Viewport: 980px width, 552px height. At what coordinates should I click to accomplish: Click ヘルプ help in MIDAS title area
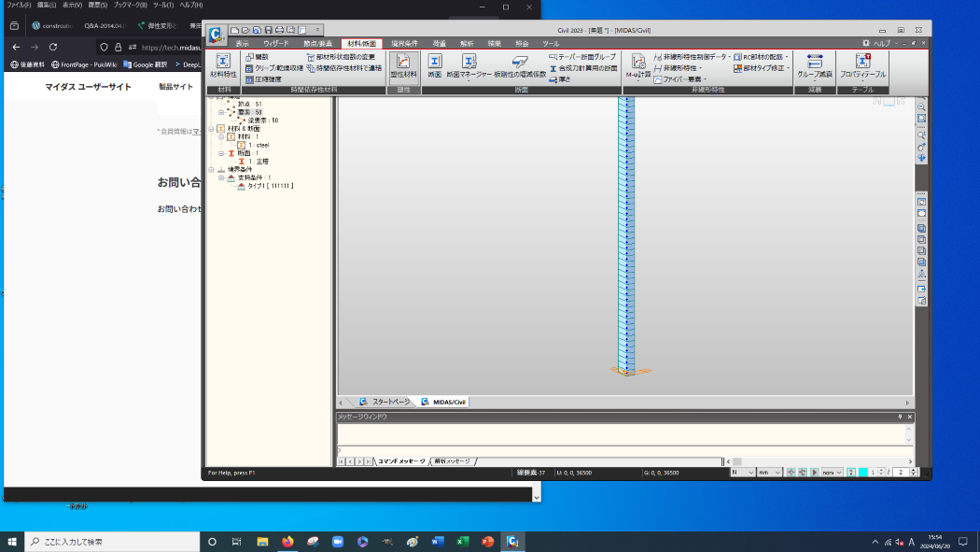coord(881,43)
